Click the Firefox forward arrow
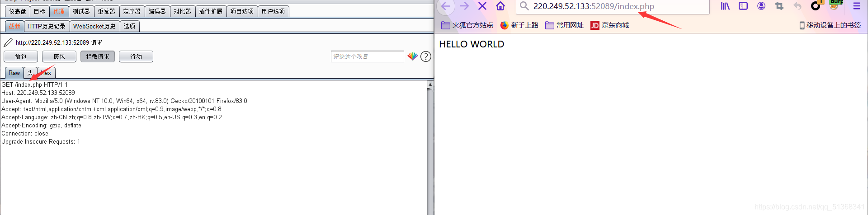Screen dimensions: 868x215 (464, 6)
